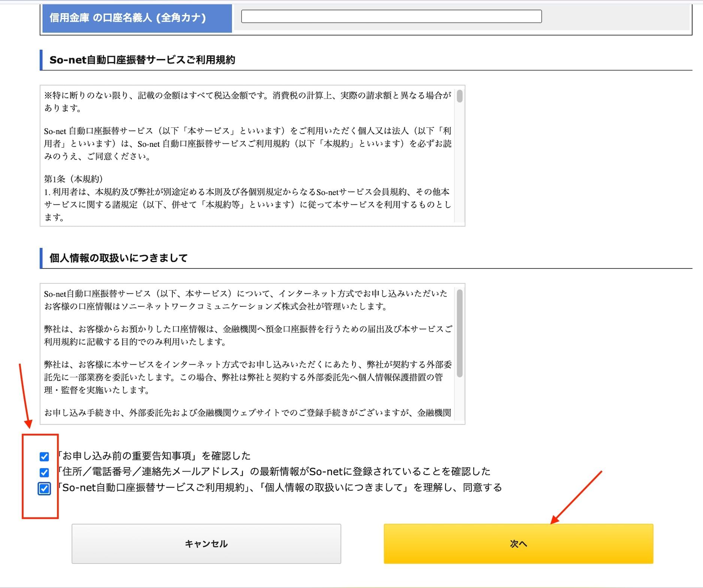Click the 'So-net自動口座振替サービスご利用規約、個人情報' agreement label
This screenshot has height=588, width=703.
point(279,488)
